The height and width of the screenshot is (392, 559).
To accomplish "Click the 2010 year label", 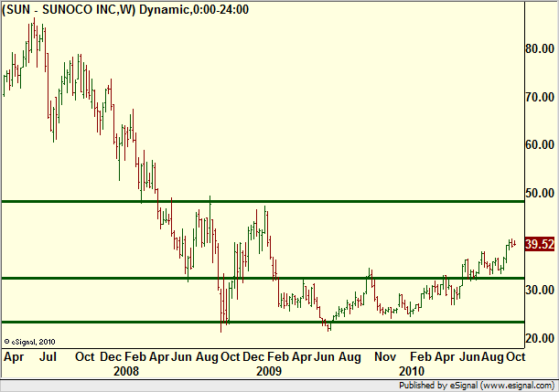I will (412, 371).
